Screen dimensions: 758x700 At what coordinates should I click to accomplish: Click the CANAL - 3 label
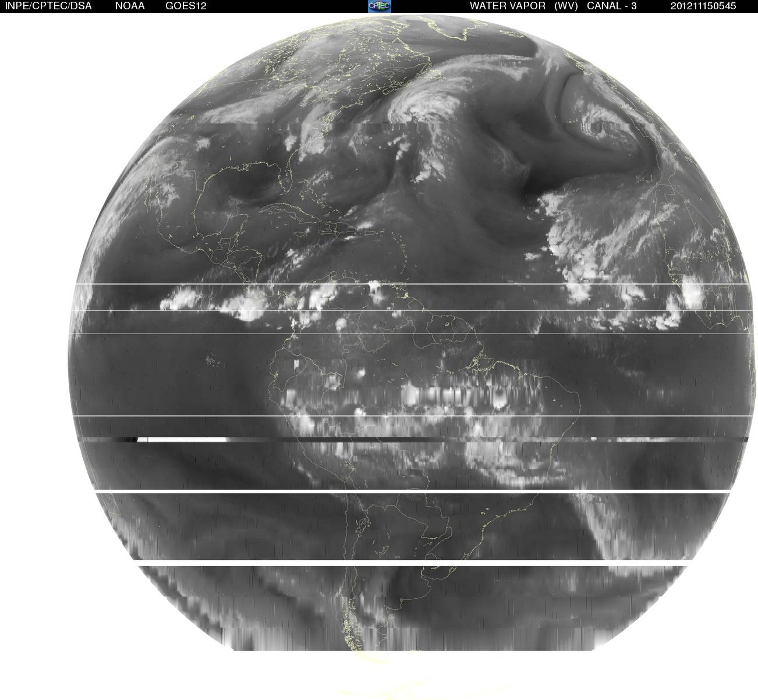[612, 6]
